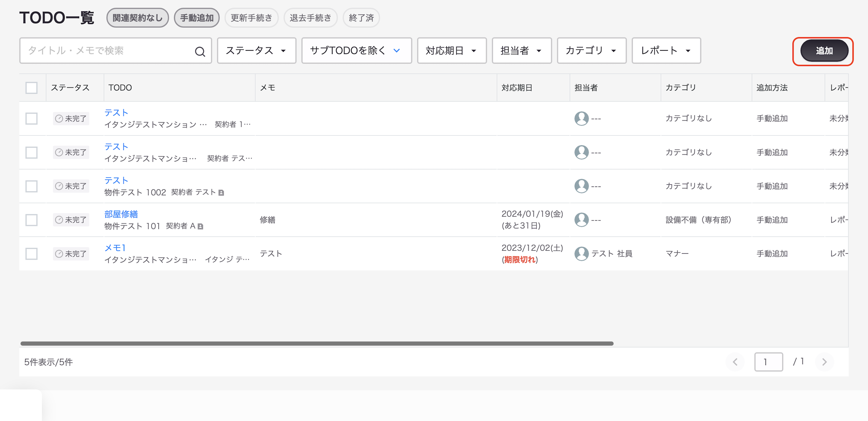
Task: Click contract document icon beside 契約者 A
Action: tap(200, 226)
